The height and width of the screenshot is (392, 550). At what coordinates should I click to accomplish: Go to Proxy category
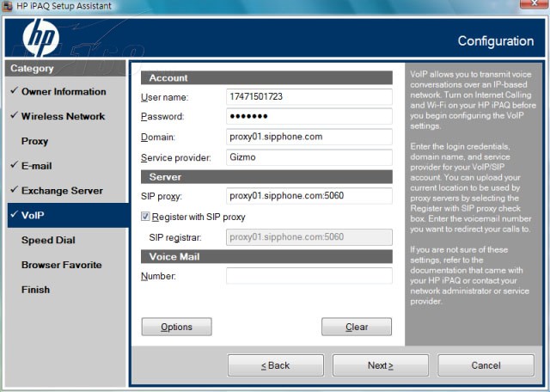click(x=34, y=141)
